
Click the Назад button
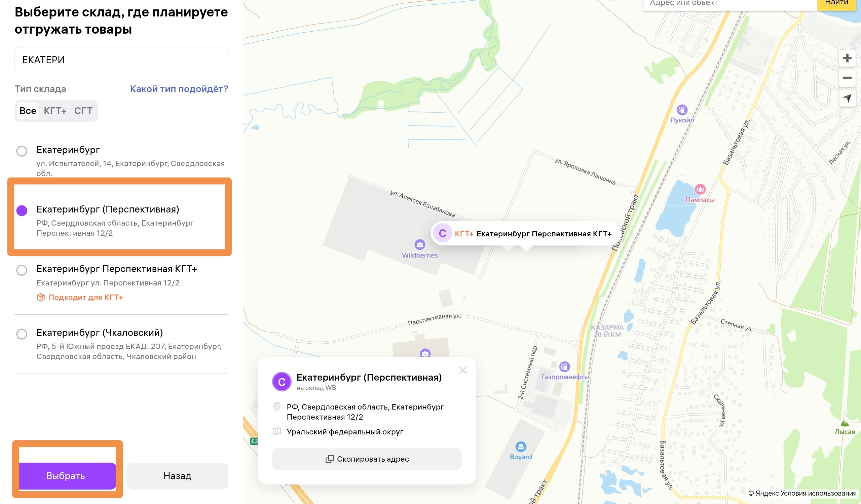(177, 476)
